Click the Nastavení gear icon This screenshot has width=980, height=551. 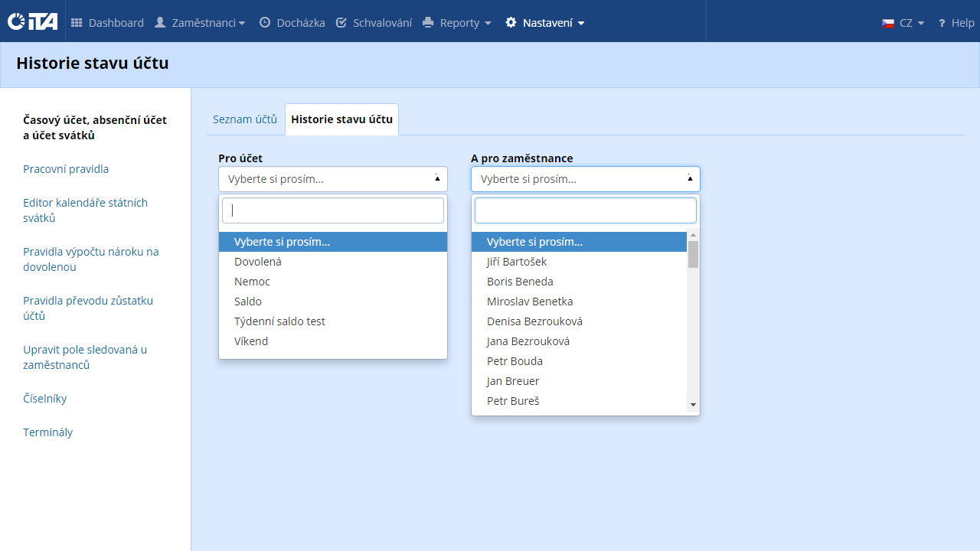click(511, 23)
